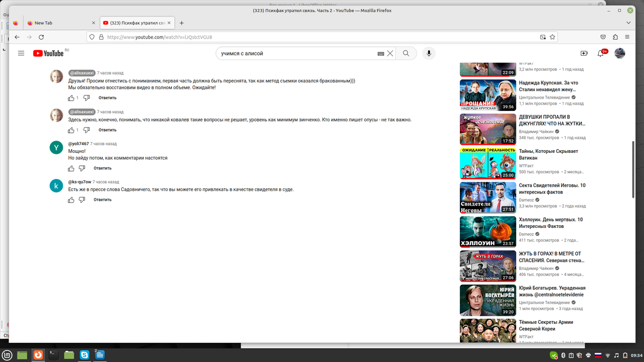Switch to LibreOffice Writer in taskbar
Image resolution: width=644 pixels, height=362 pixels.
[100, 354]
